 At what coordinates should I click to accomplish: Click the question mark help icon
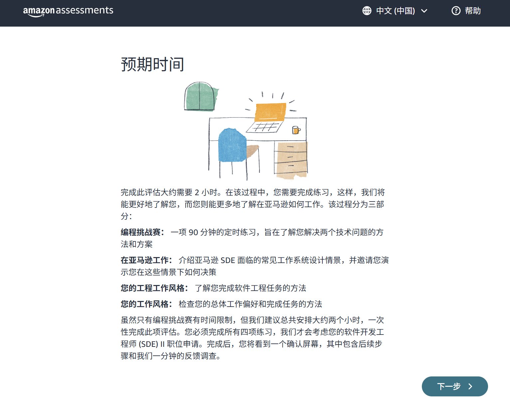point(456,11)
